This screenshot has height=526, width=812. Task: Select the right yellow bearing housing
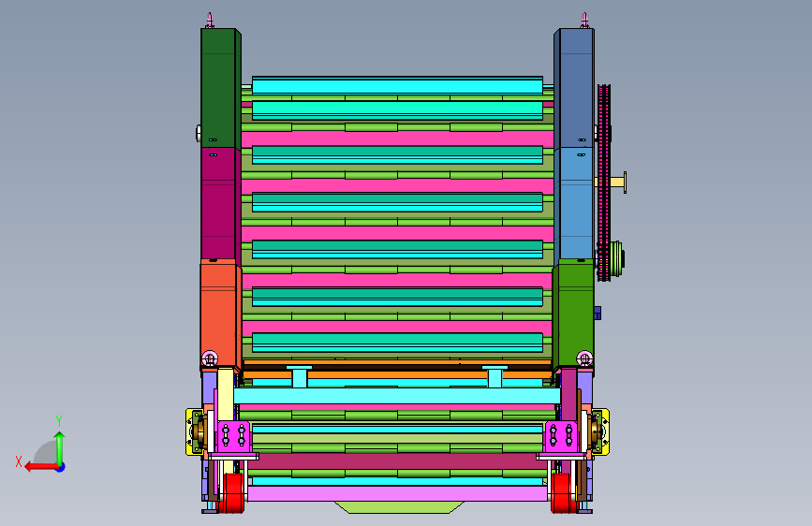(600, 431)
